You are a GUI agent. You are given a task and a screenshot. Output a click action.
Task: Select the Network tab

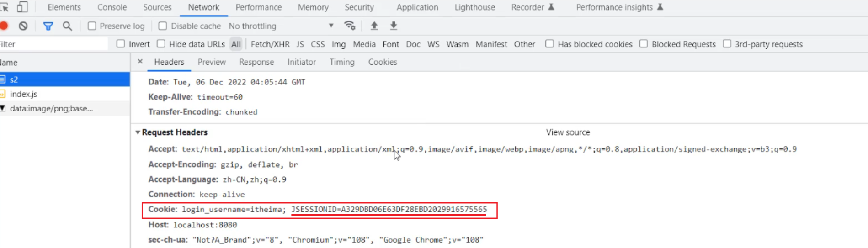pyautogui.click(x=203, y=7)
